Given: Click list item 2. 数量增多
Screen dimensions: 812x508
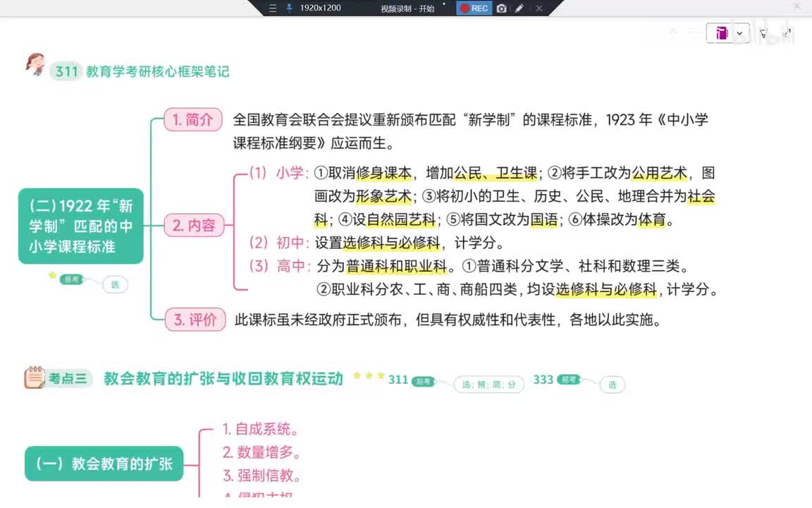Looking at the screenshot, I should click(262, 452).
